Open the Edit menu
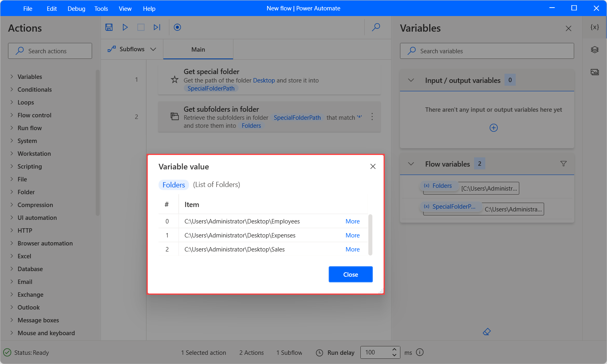This screenshot has width=607, height=364. [52, 8]
